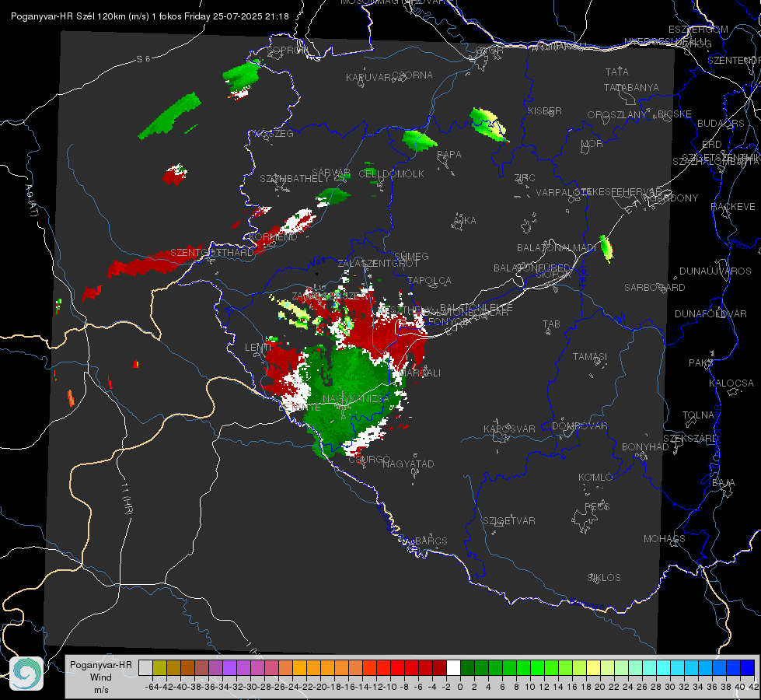Click the SÜMEG town label
This screenshot has height=700, width=761.
pyautogui.click(x=411, y=257)
